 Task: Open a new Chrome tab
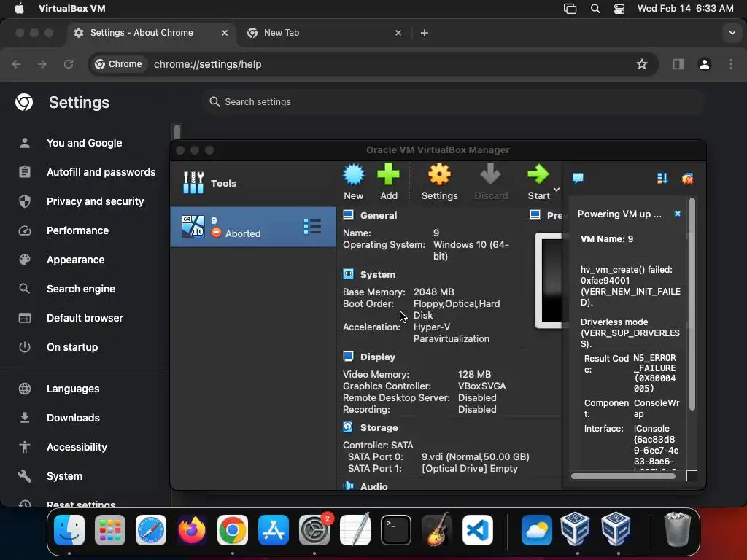pyautogui.click(x=425, y=33)
